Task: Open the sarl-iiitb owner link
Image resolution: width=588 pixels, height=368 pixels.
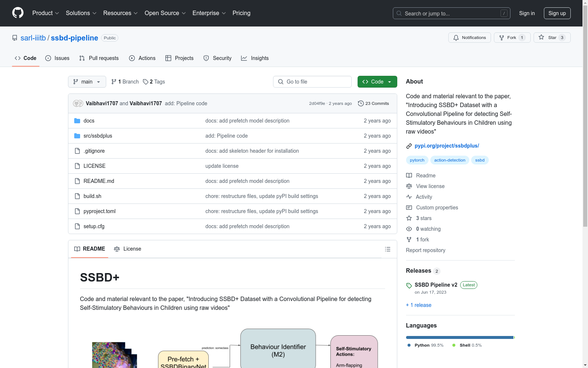Action: coord(33,38)
